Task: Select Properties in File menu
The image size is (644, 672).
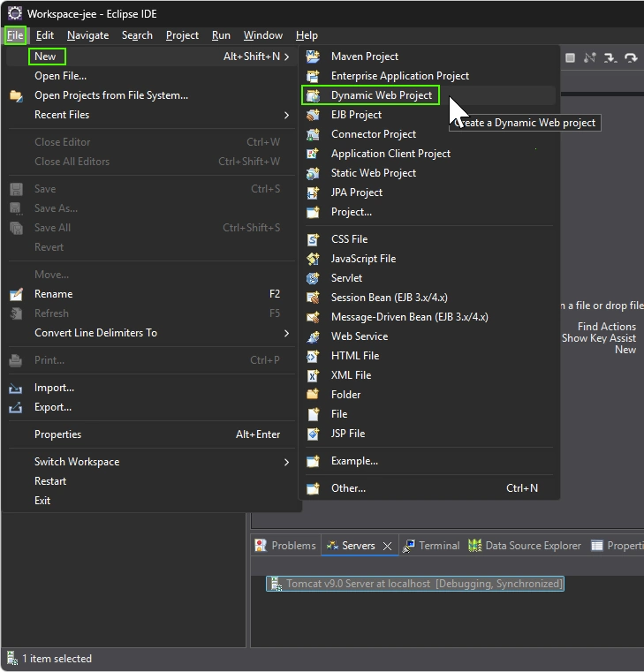Action: [x=150, y=434]
